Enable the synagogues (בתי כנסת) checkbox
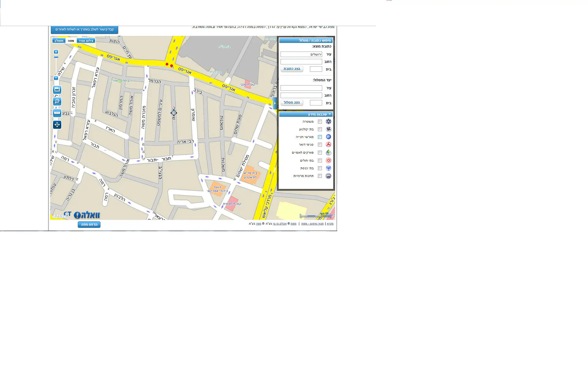Image resolution: width=588 pixels, height=368 pixels. pyautogui.click(x=320, y=168)
